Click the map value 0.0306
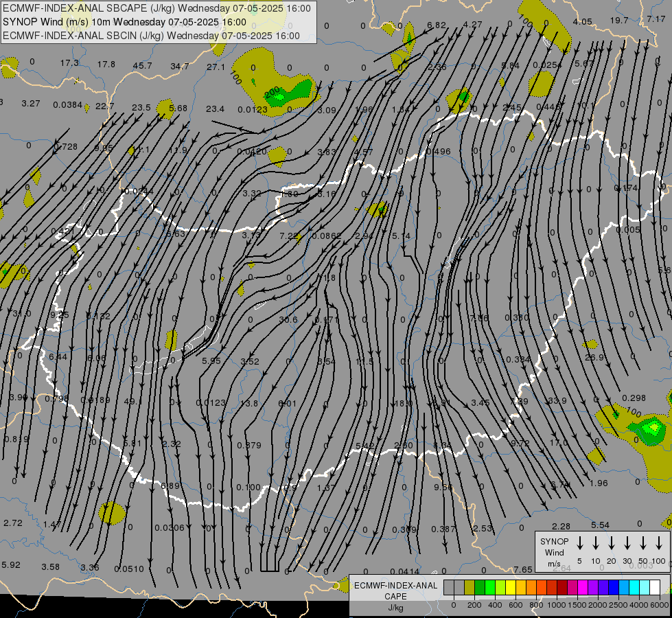Viewport: 672px width, 618px height. (x=170, y=527)
